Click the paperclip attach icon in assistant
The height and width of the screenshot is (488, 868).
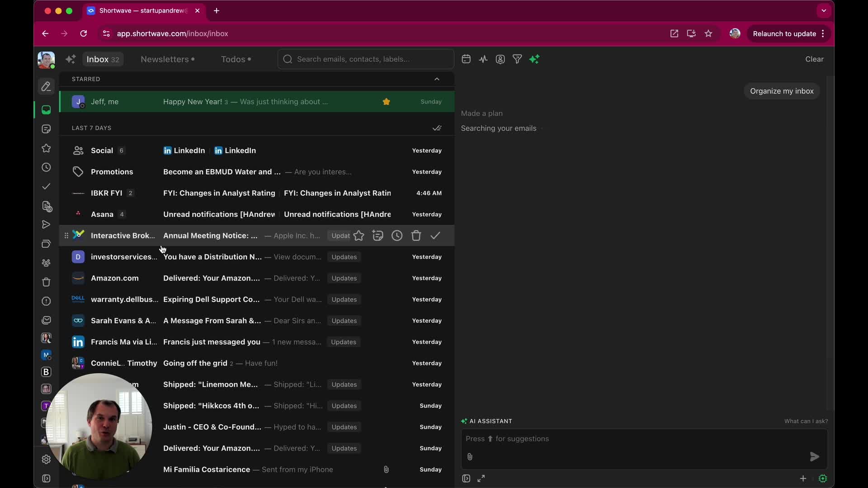click(x=470, y=457)
